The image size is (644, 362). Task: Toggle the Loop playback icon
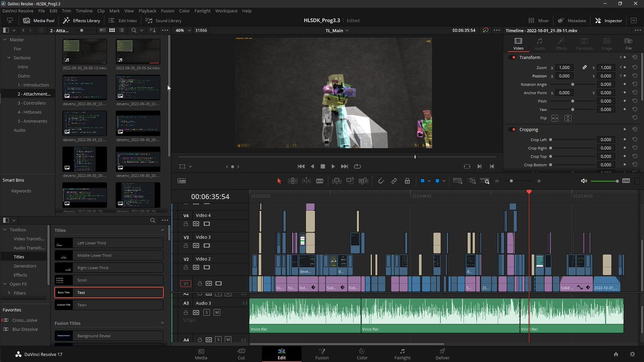[357, 167]
